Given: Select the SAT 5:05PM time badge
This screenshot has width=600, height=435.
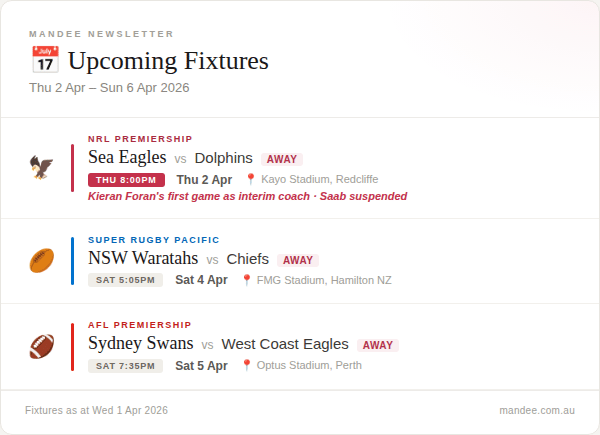Looking at the screenshot, I should (x=125, y=280).
